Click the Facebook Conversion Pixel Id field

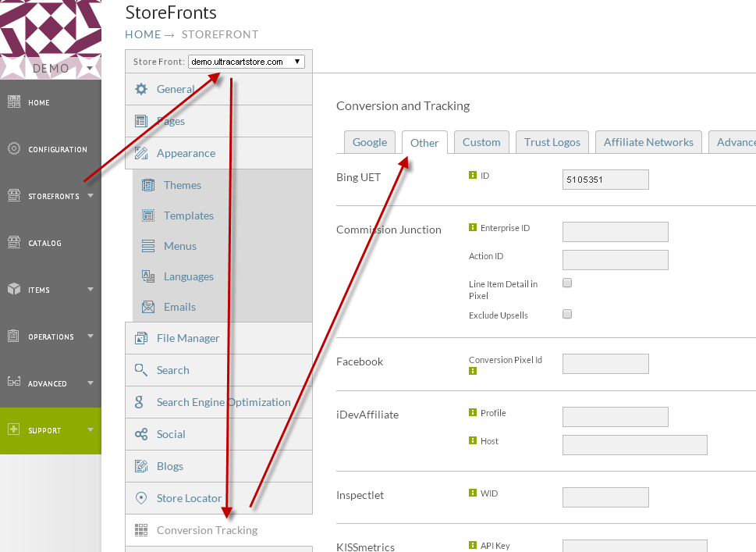[x=605, y=364]
